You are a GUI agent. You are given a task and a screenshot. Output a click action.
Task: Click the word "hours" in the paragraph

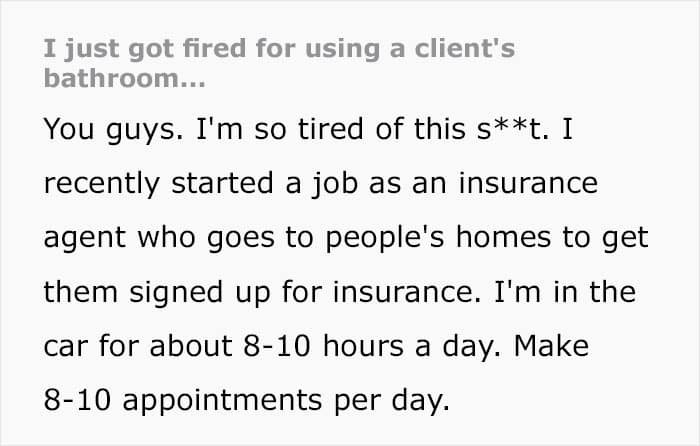coord(363,346)
